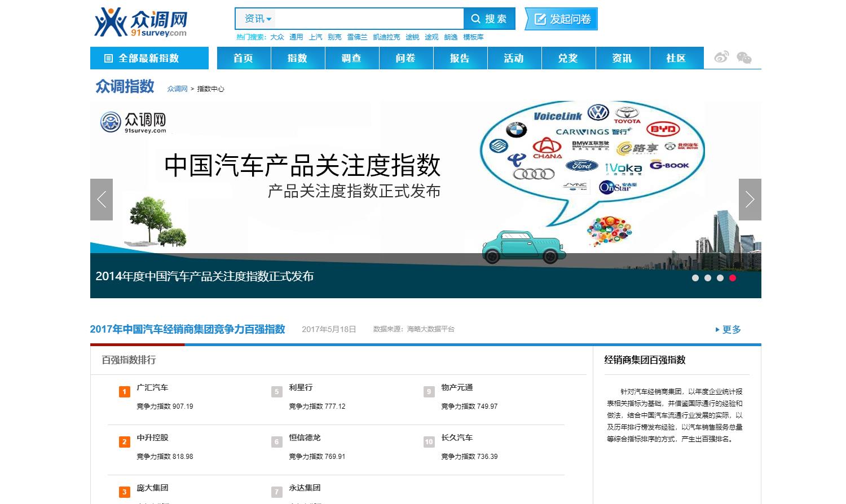
Task: Open the 广汇汽车 ranking entry
Action: [152, 388]
